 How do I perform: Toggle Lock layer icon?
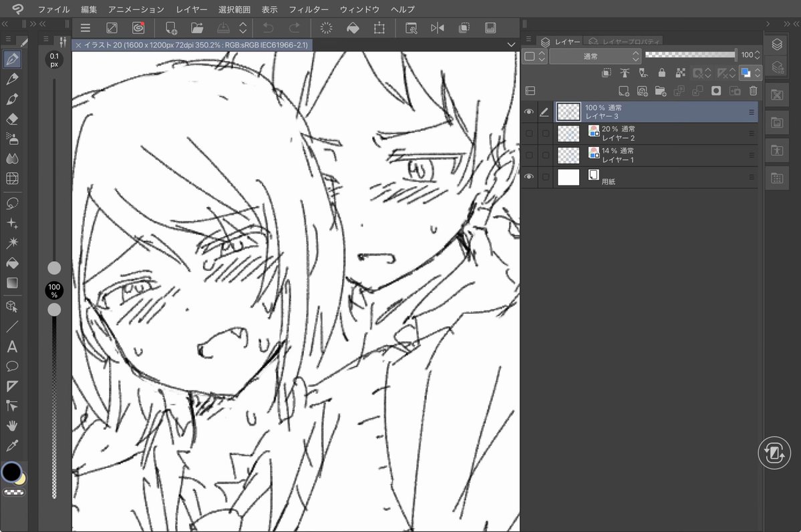(661, 73)
